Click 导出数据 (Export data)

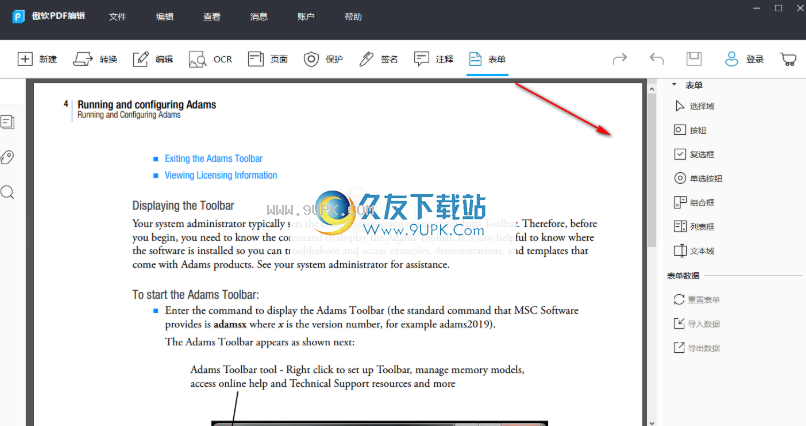(x=697, y=348)
